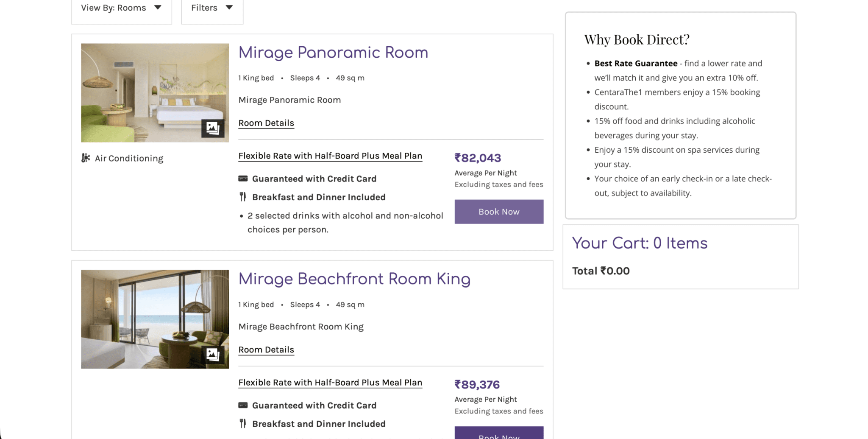Book the Mirage Beachfront Room King now
Image resolution: width=868 pixels, height=439 pixels.
coord(498,433)
